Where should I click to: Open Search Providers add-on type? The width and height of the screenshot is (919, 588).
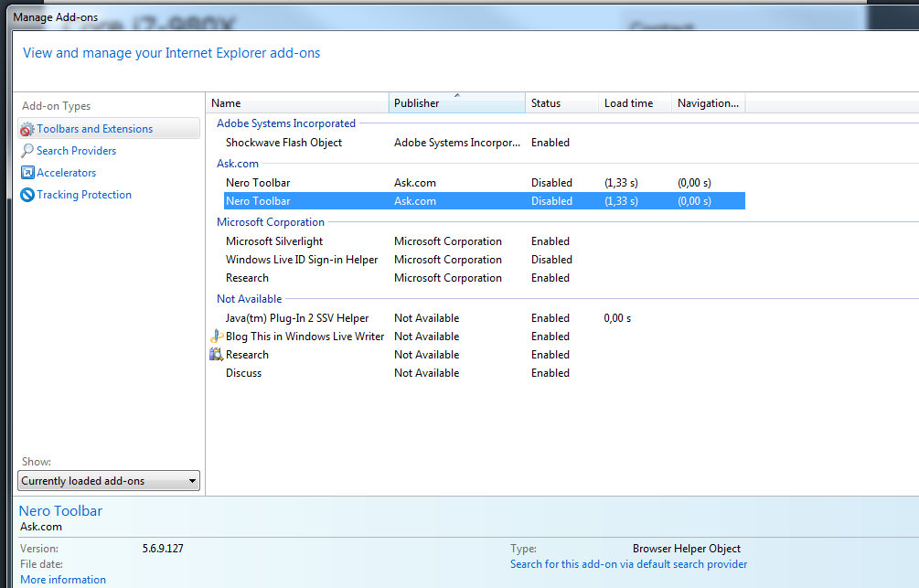tap(76, 151)
